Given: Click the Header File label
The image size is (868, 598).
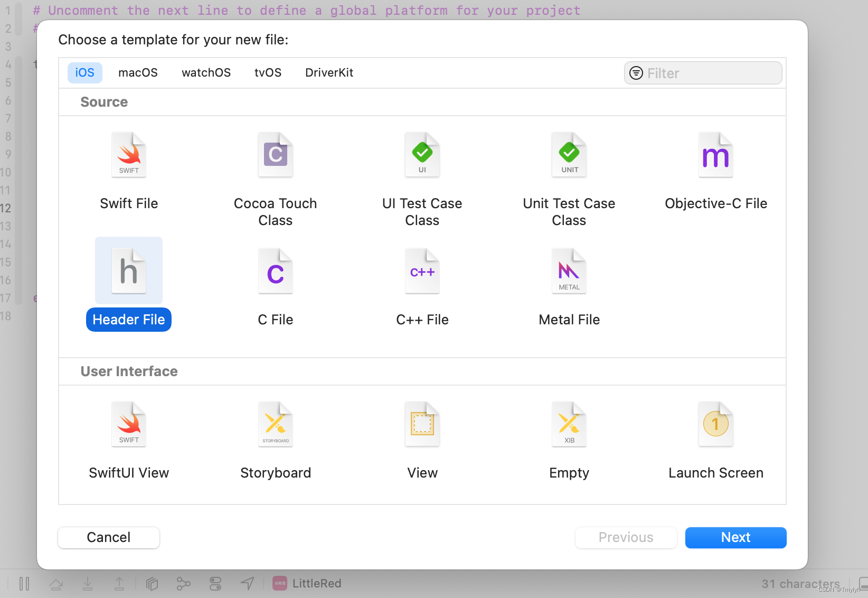Looking at the screenshot, I should [x=129, y=320].
